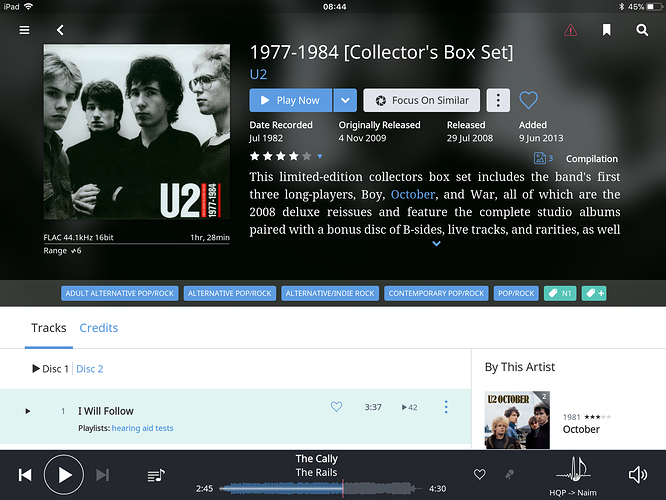Set the album star rating

pyautogui.click(x=280, y=156)
